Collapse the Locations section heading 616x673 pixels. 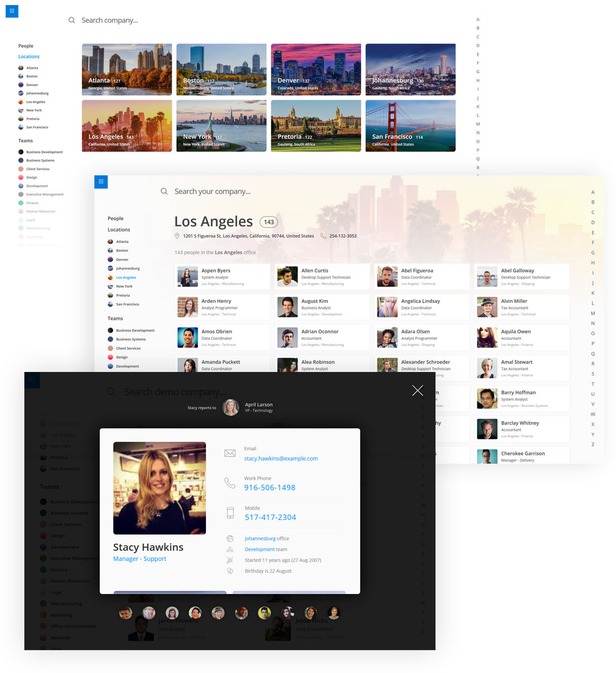point(28,56)
